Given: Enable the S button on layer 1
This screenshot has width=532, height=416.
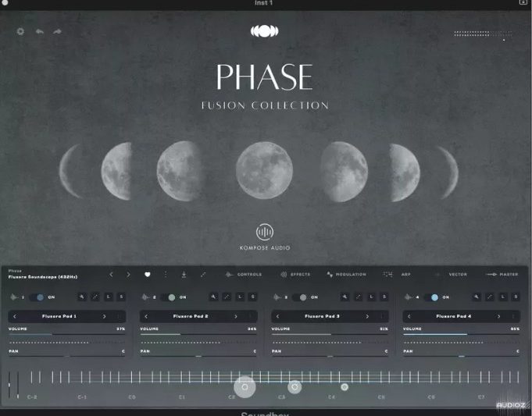Looking at the screenshot, I should click(x=121, y=297).
